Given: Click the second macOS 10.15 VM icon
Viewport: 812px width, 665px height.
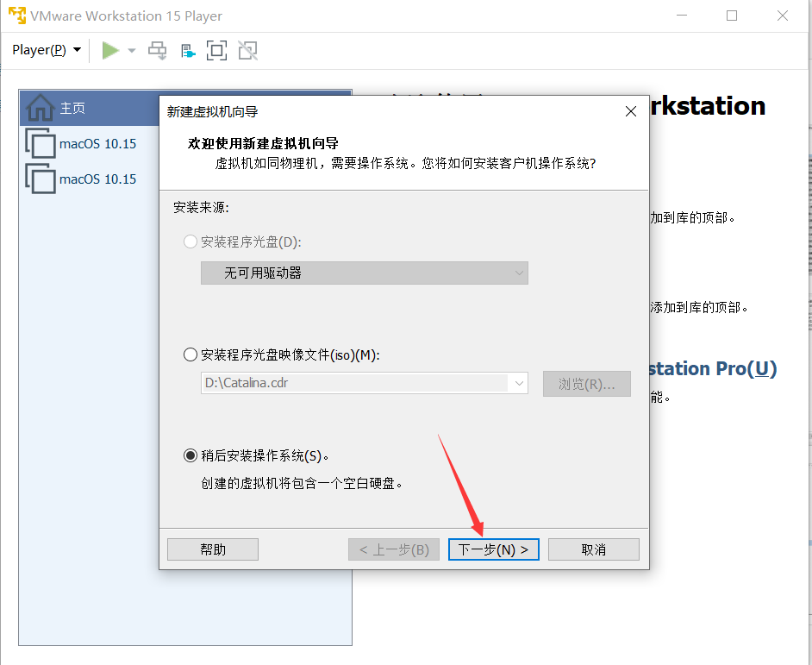Looking at the screenshot, I should (x=41, y=179).
